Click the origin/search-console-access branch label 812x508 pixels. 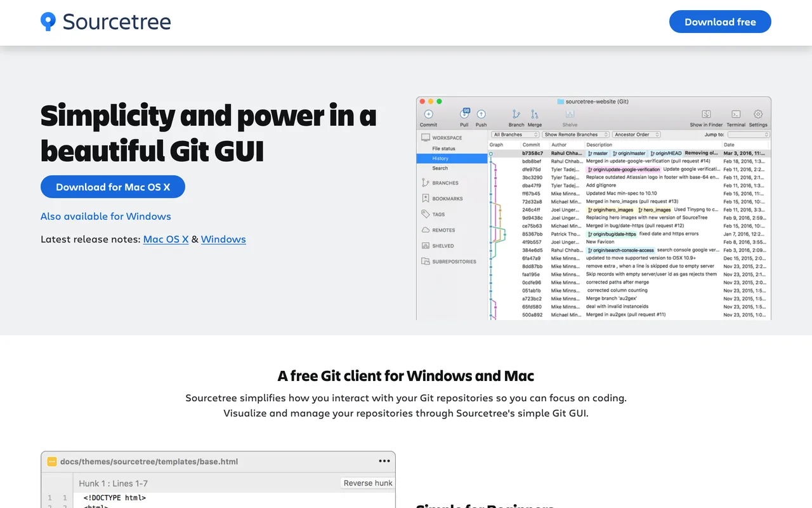pos(620,250)
